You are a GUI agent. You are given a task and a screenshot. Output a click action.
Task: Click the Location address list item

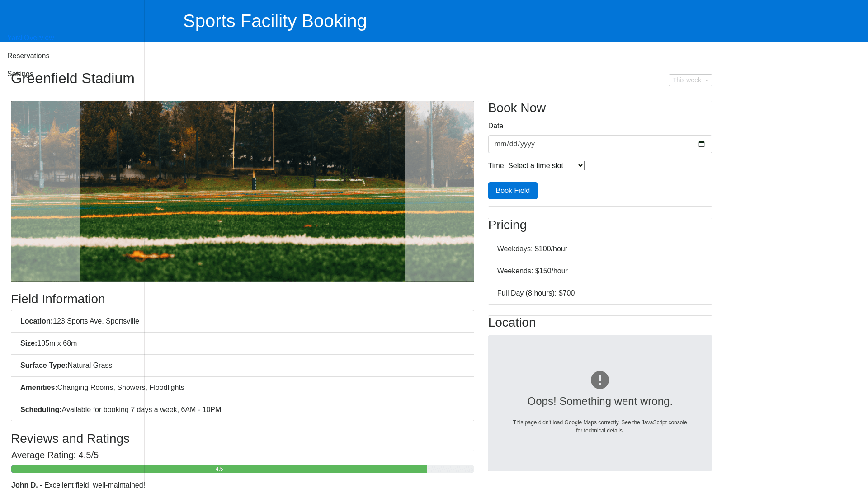(x=242, y=321)
